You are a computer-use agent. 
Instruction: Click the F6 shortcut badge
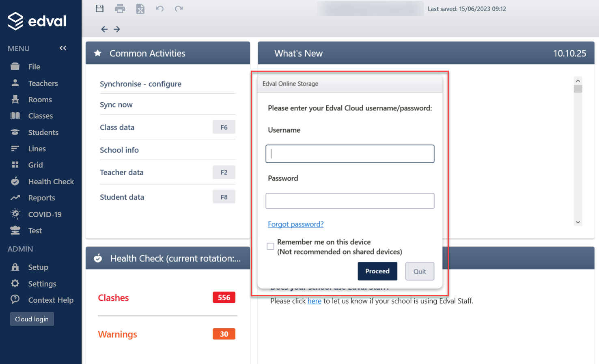click(x=224, y=127)
